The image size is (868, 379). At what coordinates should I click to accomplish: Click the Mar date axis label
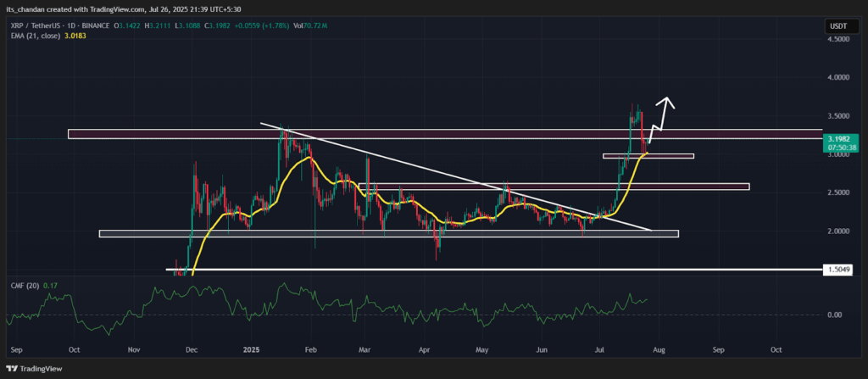click(364, 350)
